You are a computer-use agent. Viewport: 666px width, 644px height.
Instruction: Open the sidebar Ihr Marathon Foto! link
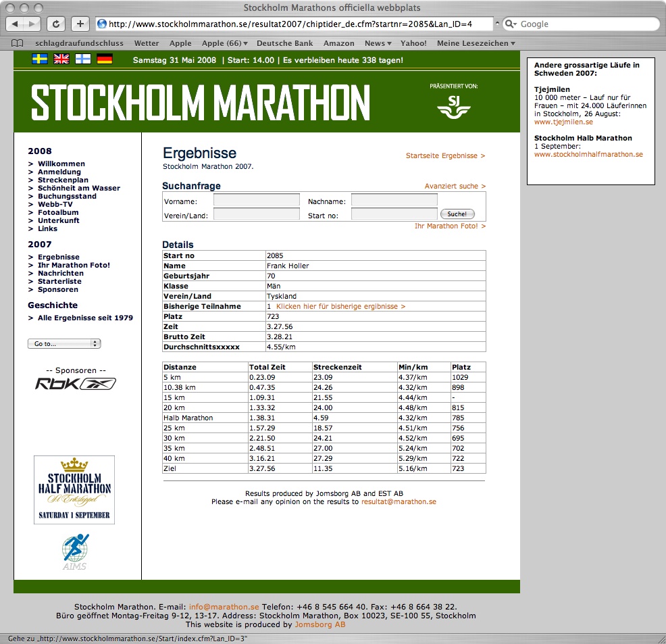coord(74,265)
